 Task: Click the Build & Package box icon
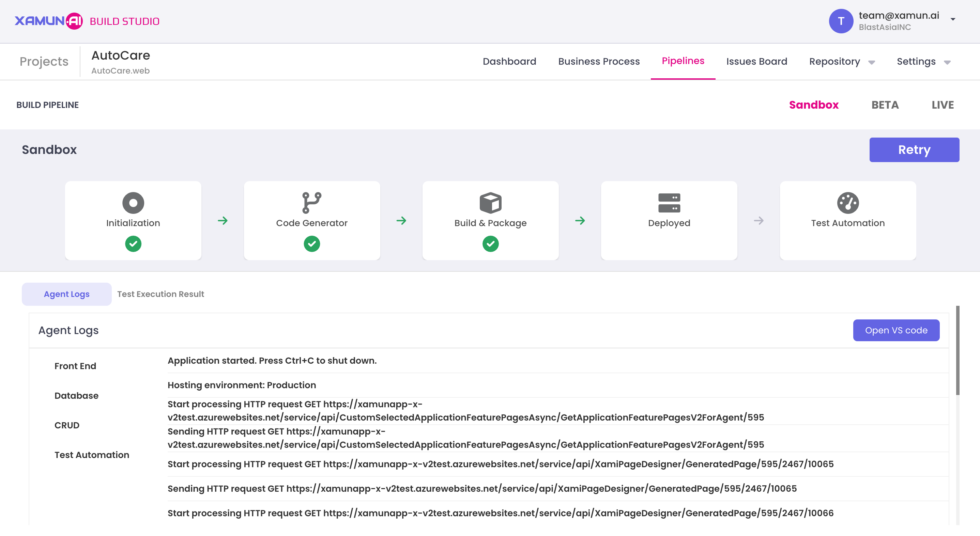coord(490,203)
